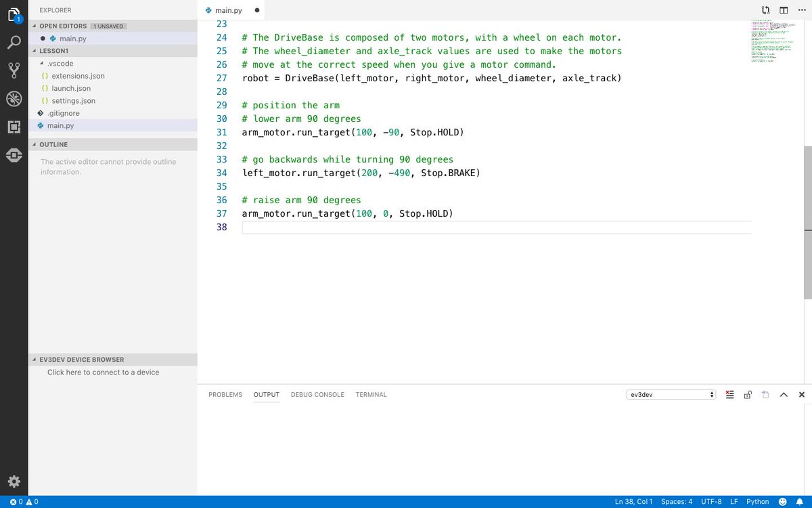Screen dimensions: 812x508
Task: Open the Search view in activity bar
Action: click(14, 43)
